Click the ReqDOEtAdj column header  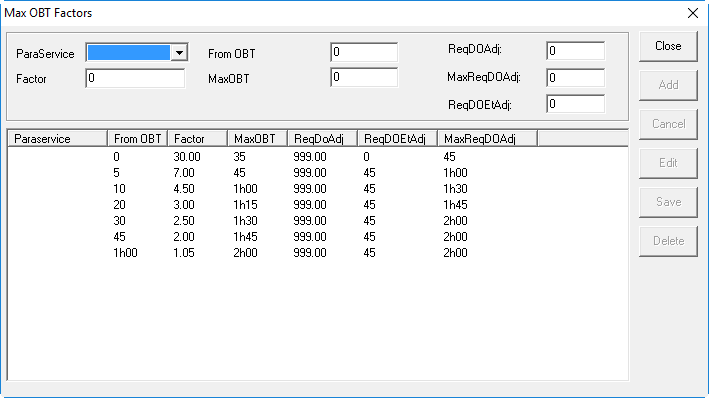397,138
